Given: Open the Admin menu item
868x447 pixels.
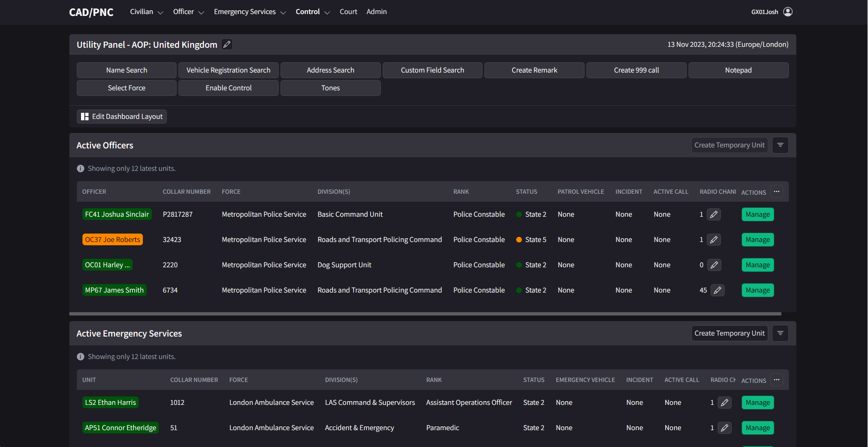Looking at the screenshot, I should (376, 12).
